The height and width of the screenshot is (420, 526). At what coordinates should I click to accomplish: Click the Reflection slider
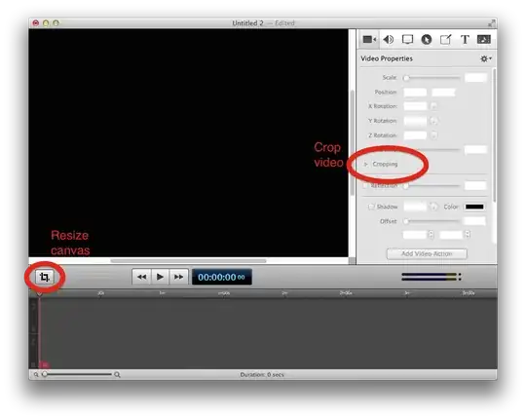(432, 186)
